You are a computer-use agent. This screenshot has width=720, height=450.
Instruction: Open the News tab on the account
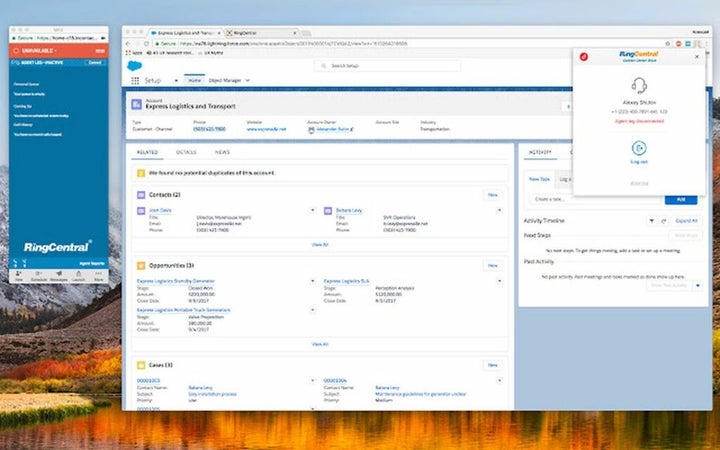pyautogui.click(x=222, y=152)
